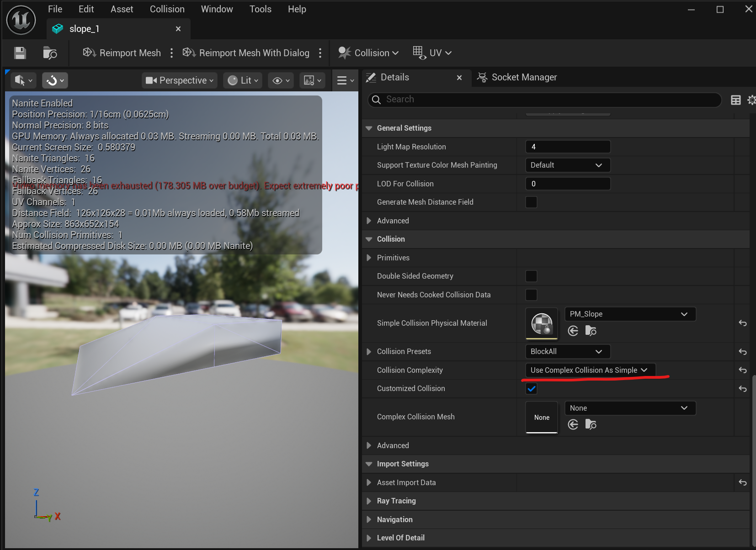Open the Help menu
Viewport: 756px width, 550px height.
tap(297, 9)
